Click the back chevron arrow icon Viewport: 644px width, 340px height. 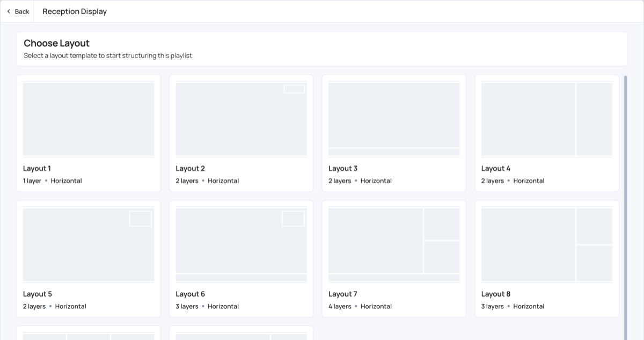[x=9, y=11]
